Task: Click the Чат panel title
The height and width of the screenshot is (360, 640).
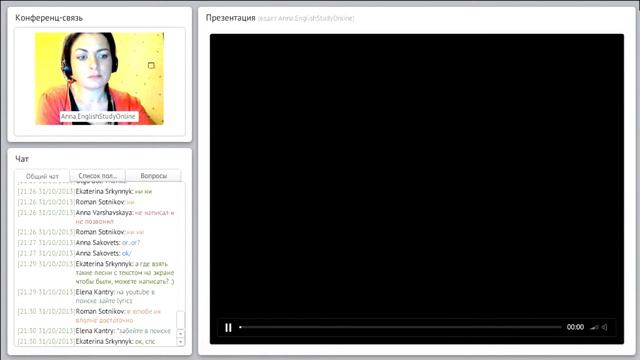Action: pos(22,158)
